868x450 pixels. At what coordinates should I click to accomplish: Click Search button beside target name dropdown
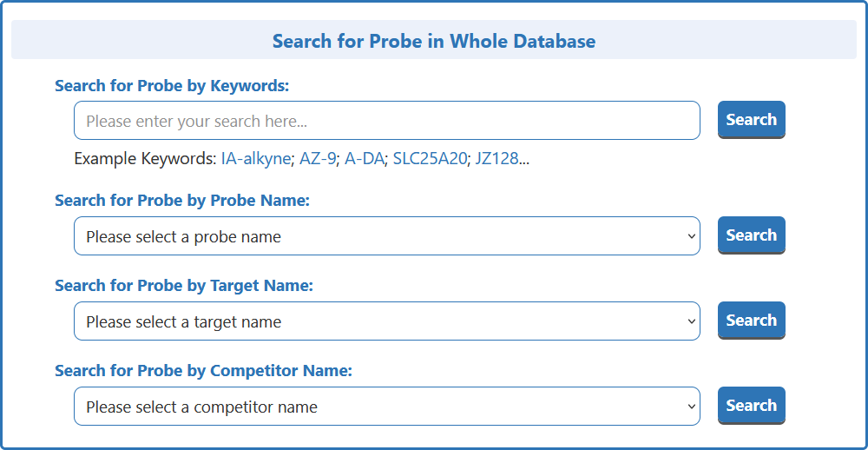click(751, 321)
